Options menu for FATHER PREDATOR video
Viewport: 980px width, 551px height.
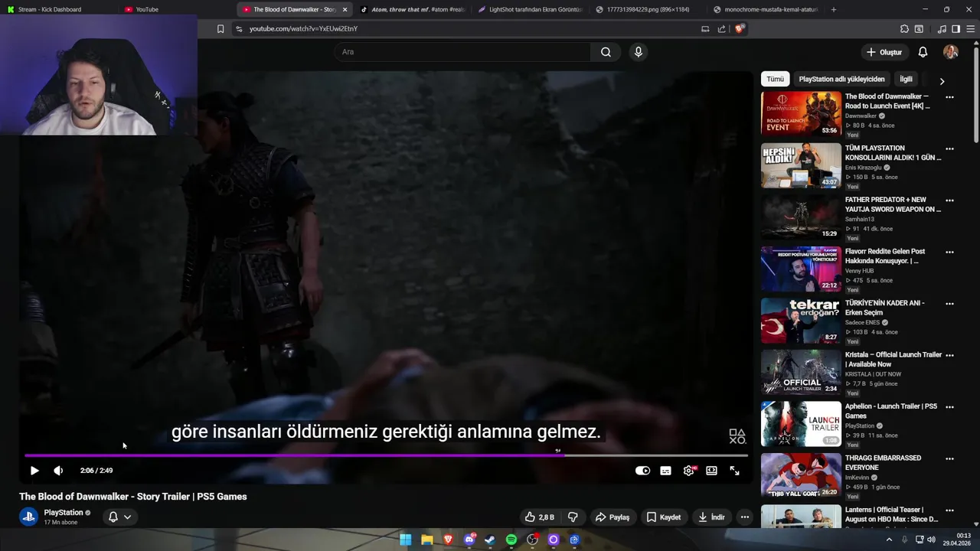(x=949, y=201)
